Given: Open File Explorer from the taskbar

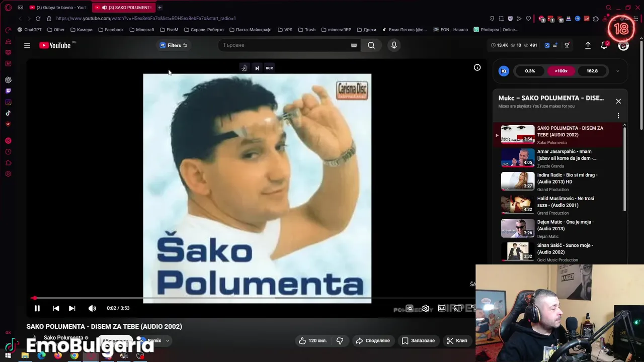Looking at the screenshot, I should pos(25,356).
